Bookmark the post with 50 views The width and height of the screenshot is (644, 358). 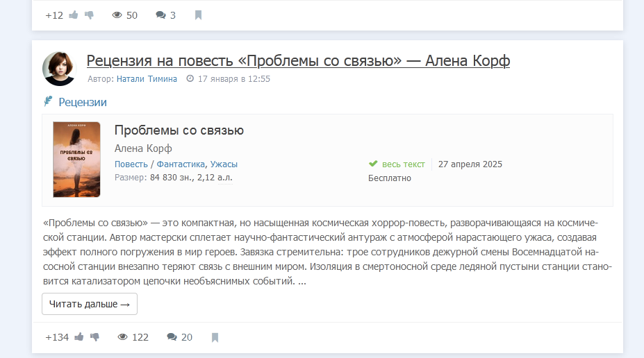click(x=198, y=15)
